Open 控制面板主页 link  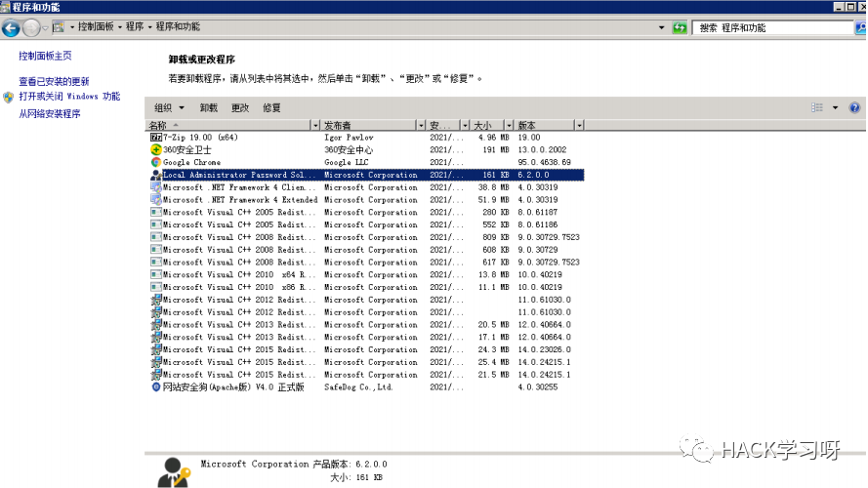tap(45, 56)
